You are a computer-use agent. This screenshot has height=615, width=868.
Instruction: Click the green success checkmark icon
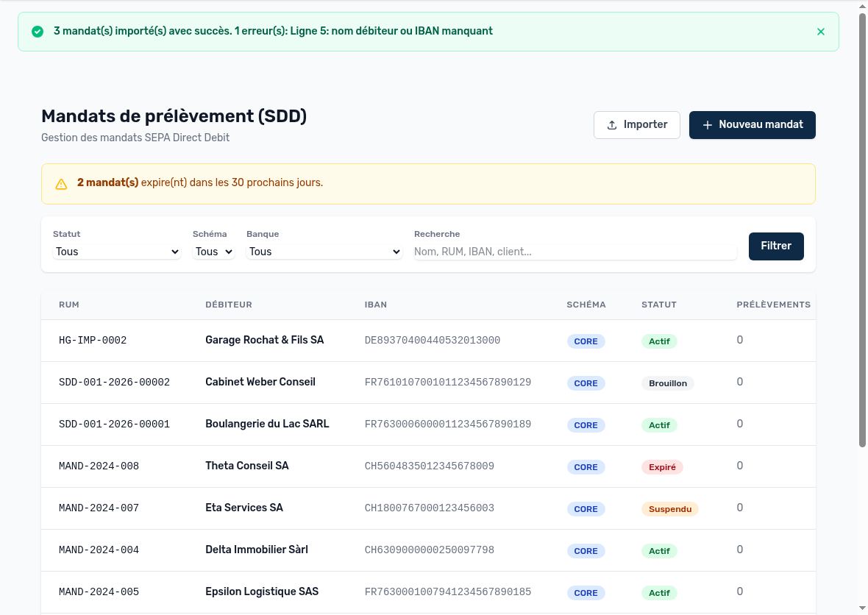(38, 32)
